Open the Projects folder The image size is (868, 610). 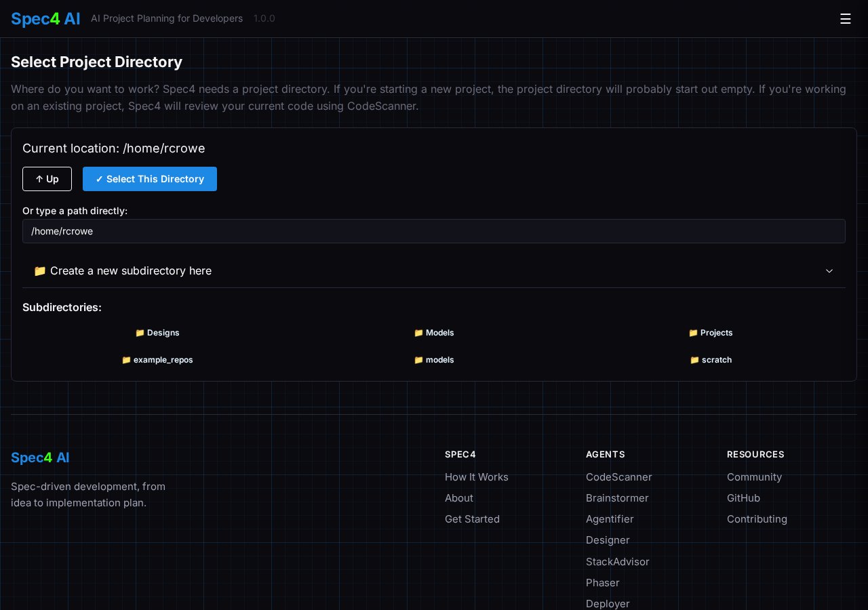pyautogui.click(x=711, y=333)
